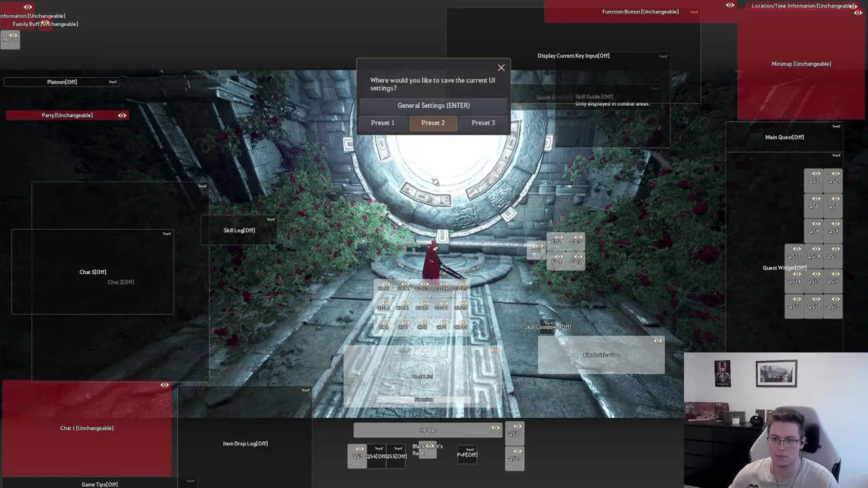
Task: Show Main Quest widget via closed eye
Action: point(836,126)
